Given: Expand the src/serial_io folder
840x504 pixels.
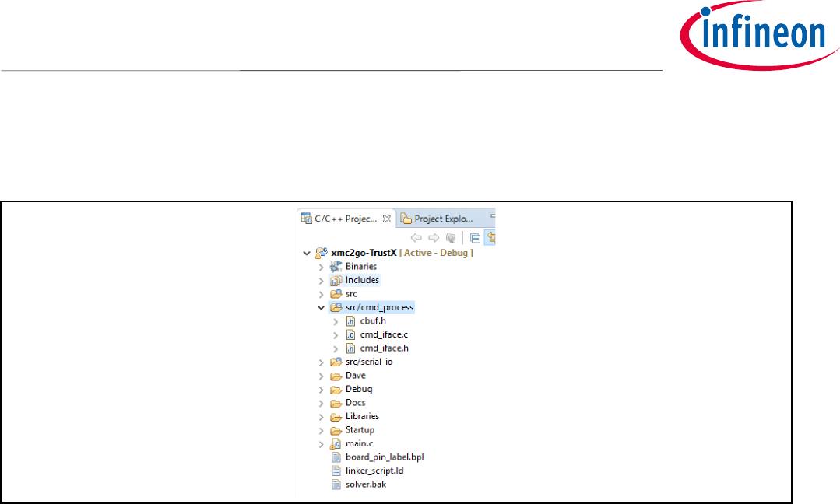Looking at the screenshot, I should click(x=321, y=362).
